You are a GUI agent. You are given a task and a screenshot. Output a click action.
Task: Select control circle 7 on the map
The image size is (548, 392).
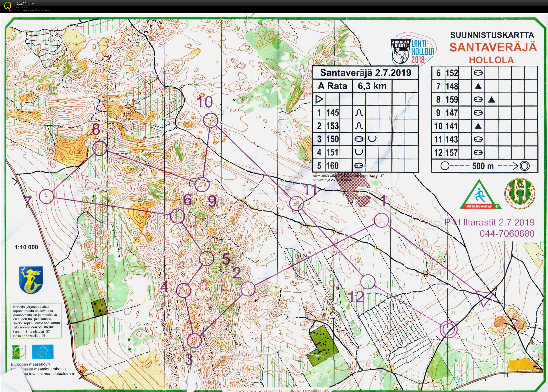tap(46, 197)
